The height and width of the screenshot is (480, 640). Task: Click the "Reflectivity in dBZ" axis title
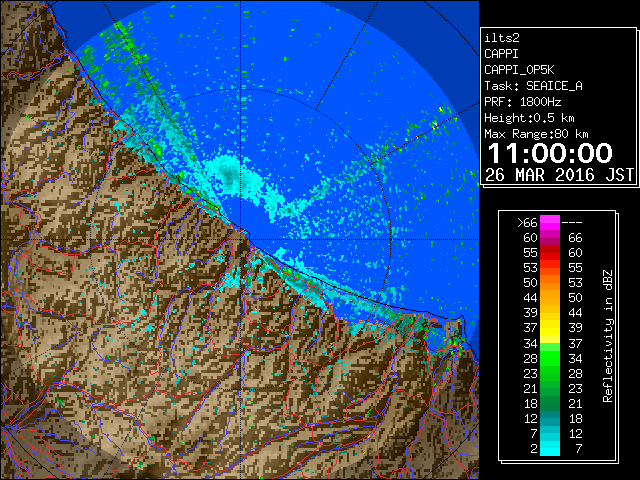click(608, 336)
